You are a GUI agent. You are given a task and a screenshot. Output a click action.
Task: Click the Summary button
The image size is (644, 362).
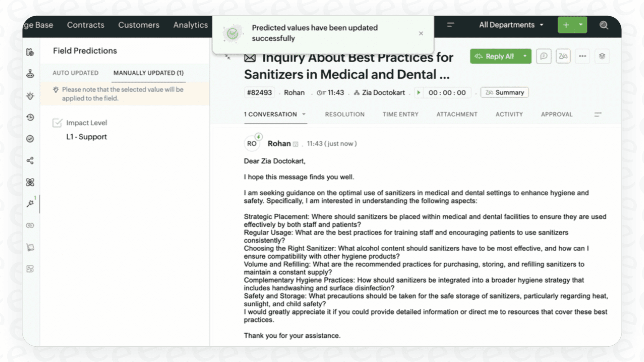tap(504, 92)
